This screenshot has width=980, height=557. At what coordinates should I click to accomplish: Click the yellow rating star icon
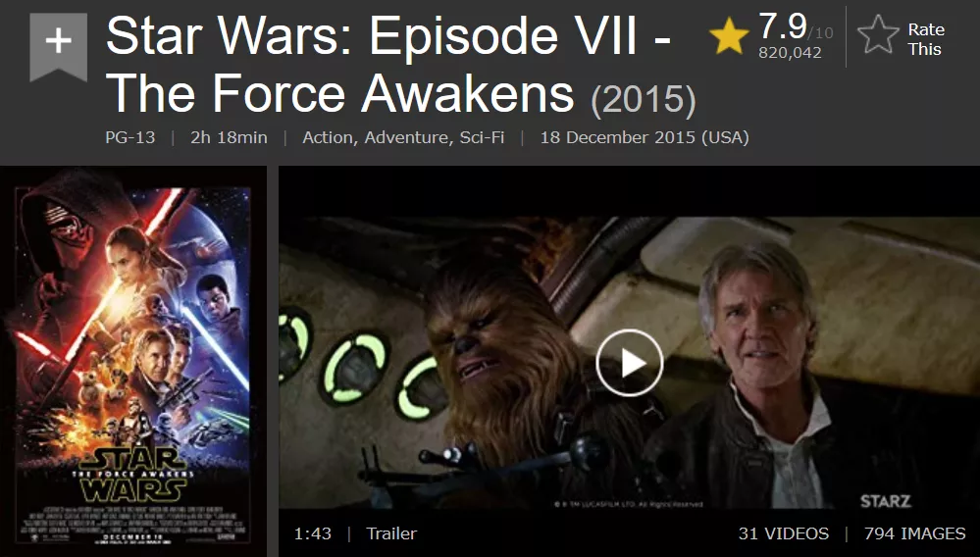pos(729,36)
